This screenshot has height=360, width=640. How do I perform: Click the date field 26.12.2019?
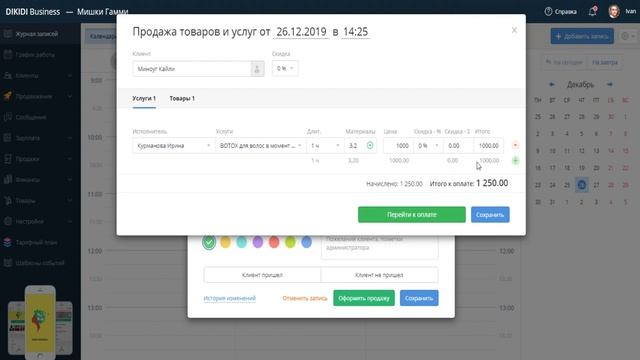pyautogui.click(x=301, y=32)
